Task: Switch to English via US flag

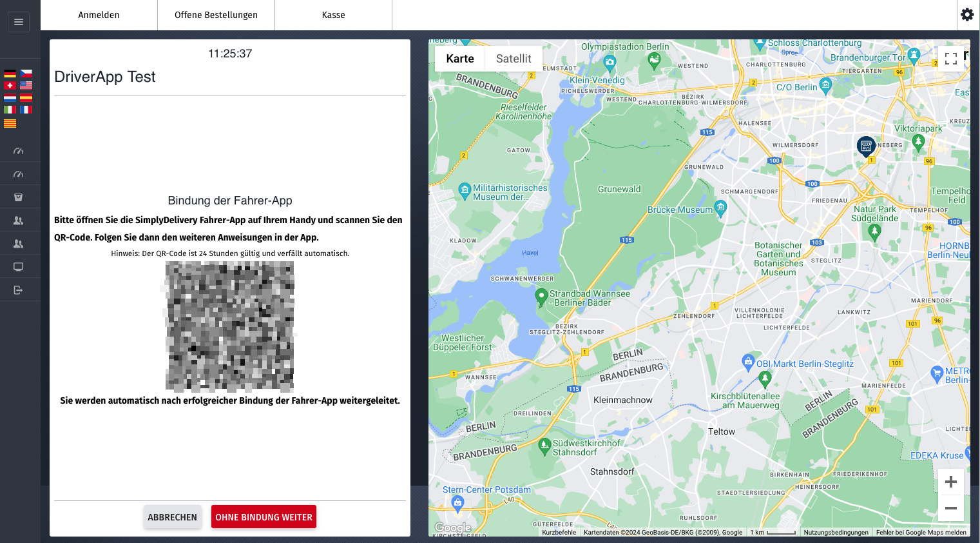Action: 26,85
